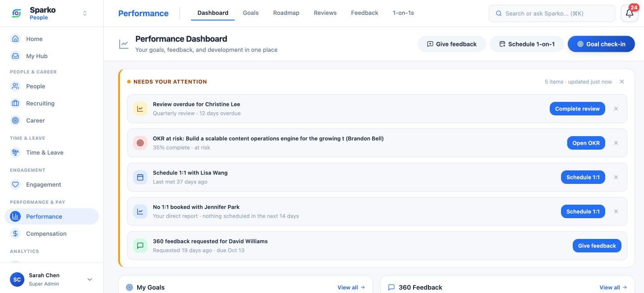Switch to the Roadmap tab
The width and height of the screenshot is (644, 293).
coord(286,13)
